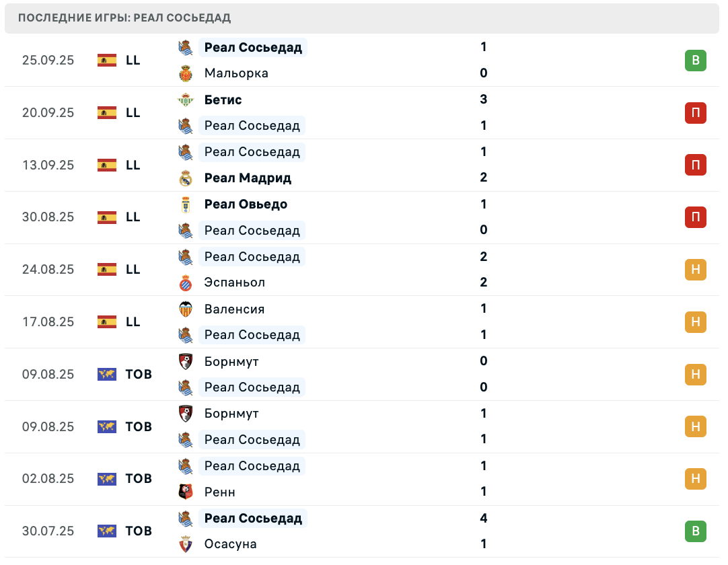
Task: Click the Real Oviedo crest icon
Action: (x=186, y=204)
